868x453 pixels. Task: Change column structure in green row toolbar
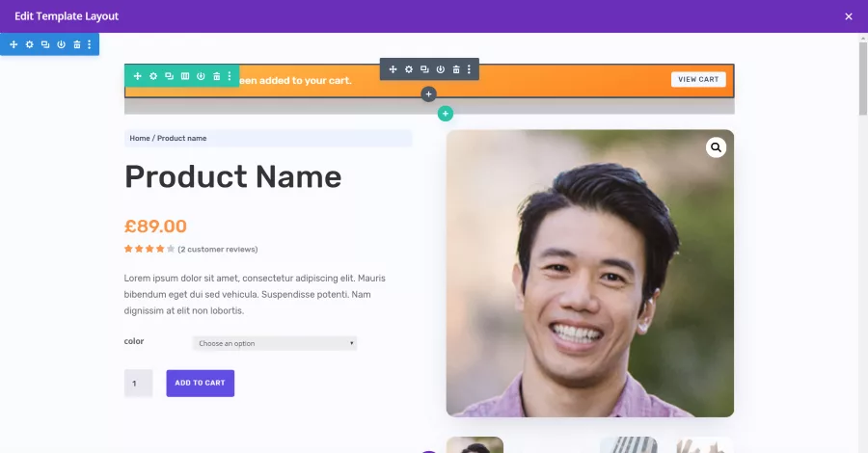coord(185,76)
